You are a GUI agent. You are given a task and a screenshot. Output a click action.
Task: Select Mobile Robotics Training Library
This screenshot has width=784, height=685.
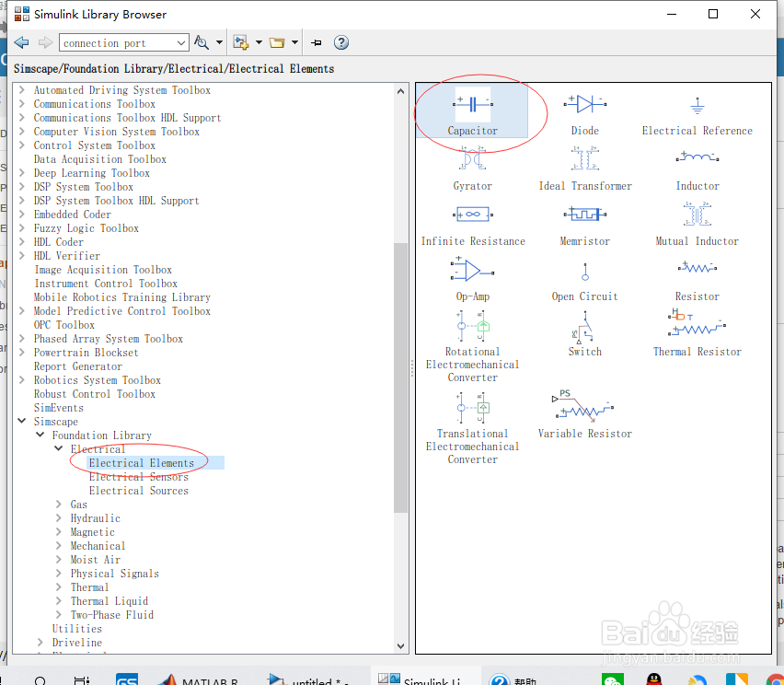tap(122, 297)
